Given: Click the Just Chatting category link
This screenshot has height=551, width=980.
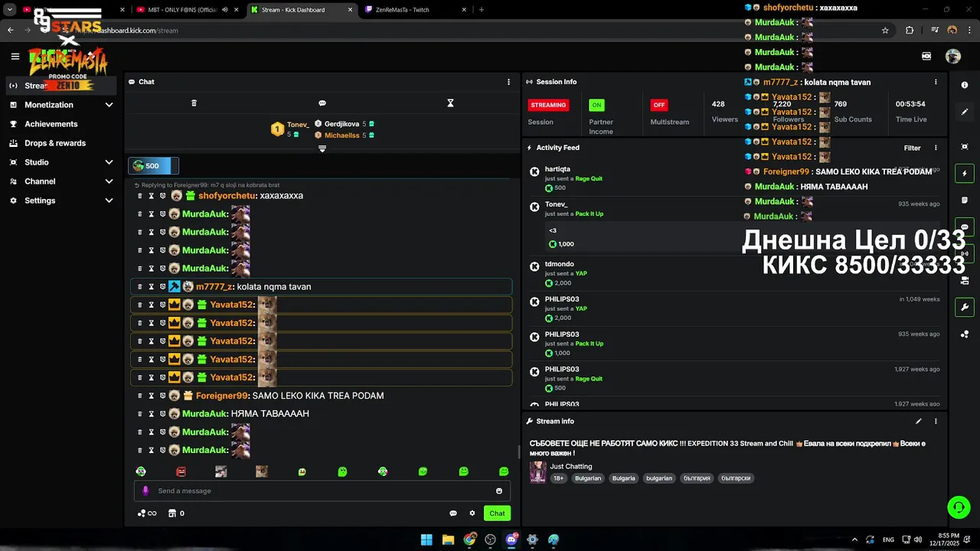Looking at the screenshot, I should coord(571,466).
